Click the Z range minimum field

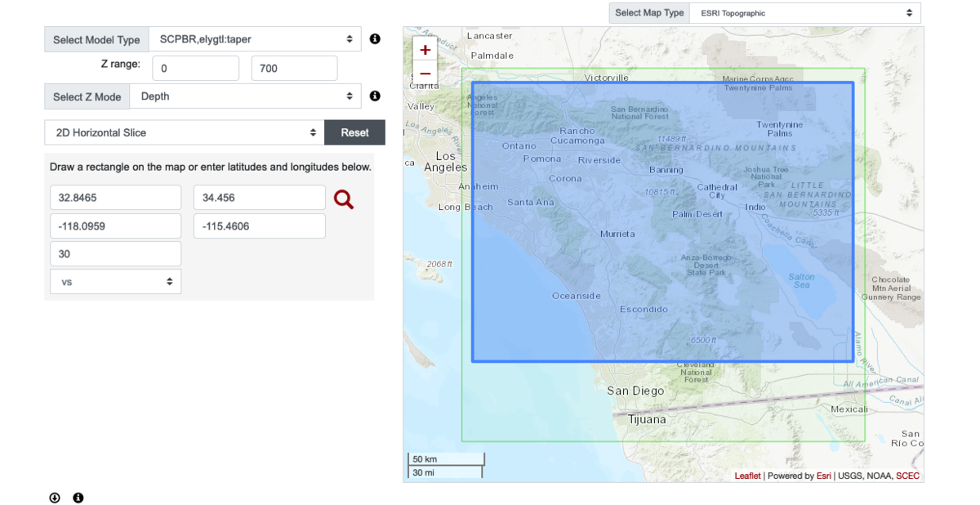(x=195, y=69)
